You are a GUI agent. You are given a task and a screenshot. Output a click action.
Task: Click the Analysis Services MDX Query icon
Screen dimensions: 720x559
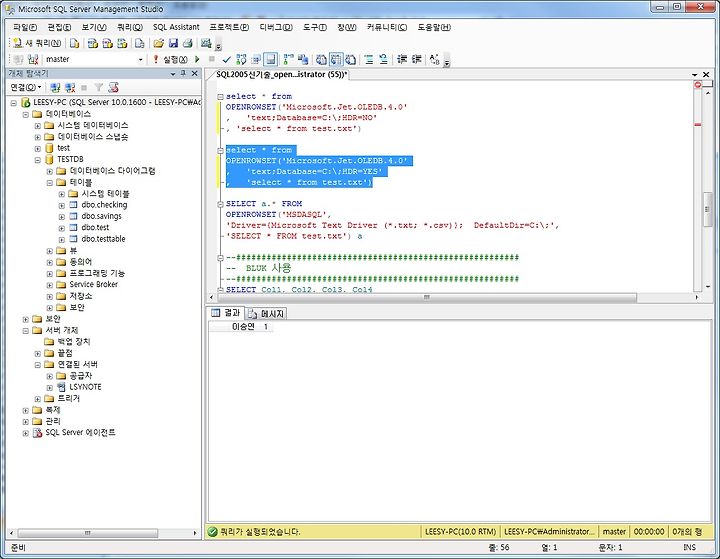pos(93,43)
